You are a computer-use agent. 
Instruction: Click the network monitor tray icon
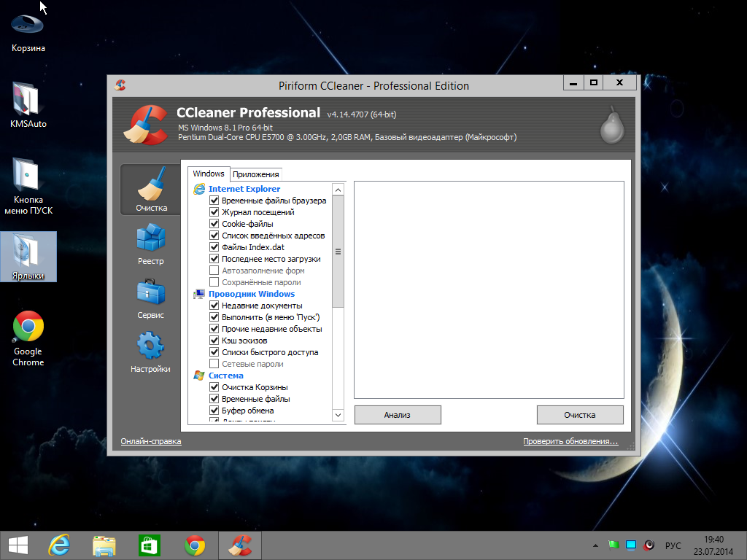(x=631, y=545)
